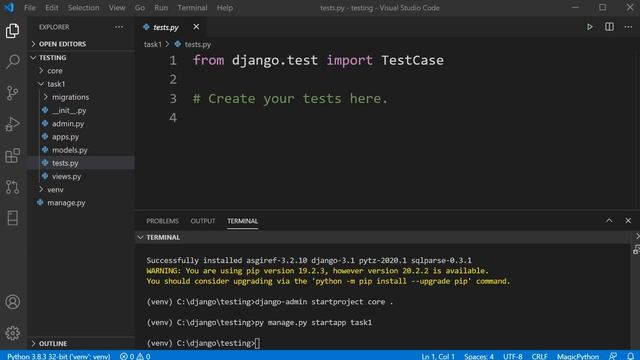
Task: Open admin.py in the explorer
Action: (x=68, y=123)
